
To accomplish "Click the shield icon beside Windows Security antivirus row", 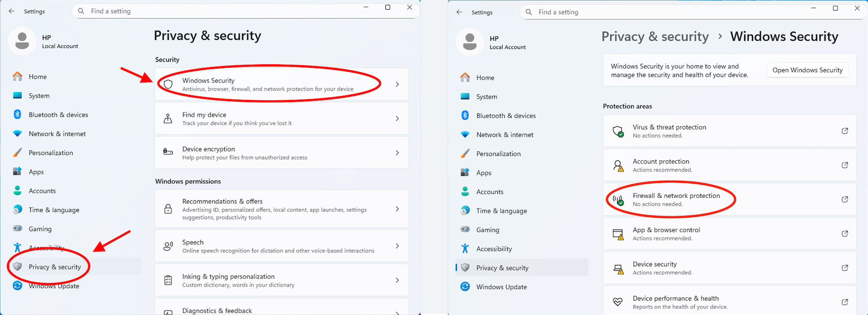I will tap(168, 84).
